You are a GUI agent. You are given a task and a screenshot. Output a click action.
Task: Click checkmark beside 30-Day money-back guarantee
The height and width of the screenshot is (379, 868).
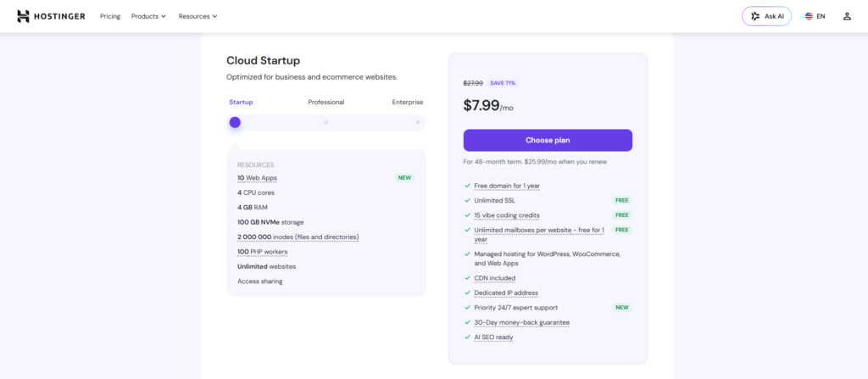[468, 322]
